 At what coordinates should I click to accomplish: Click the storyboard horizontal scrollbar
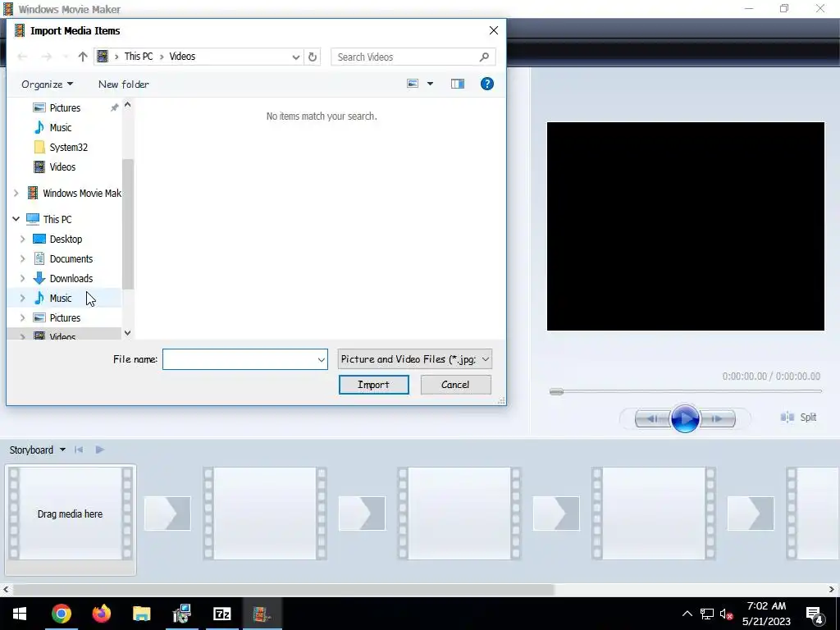[x=284, y=589]
